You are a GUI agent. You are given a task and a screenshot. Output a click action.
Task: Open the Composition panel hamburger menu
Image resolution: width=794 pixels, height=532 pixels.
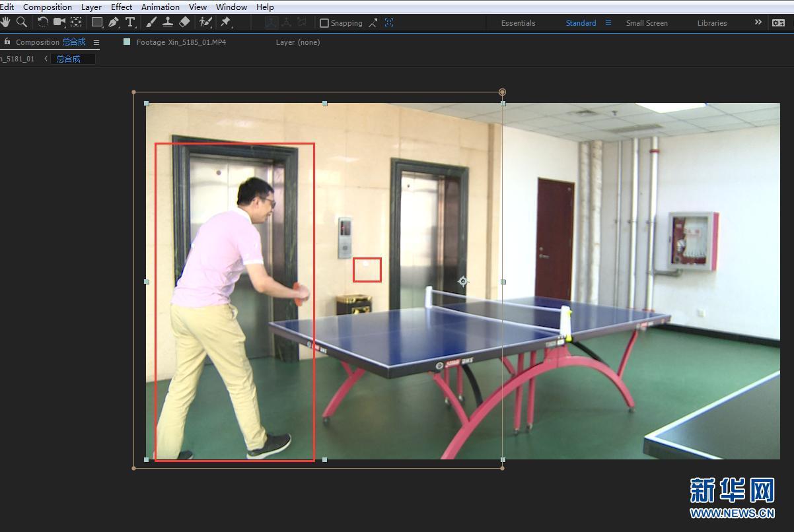click(x=96, y=42)
